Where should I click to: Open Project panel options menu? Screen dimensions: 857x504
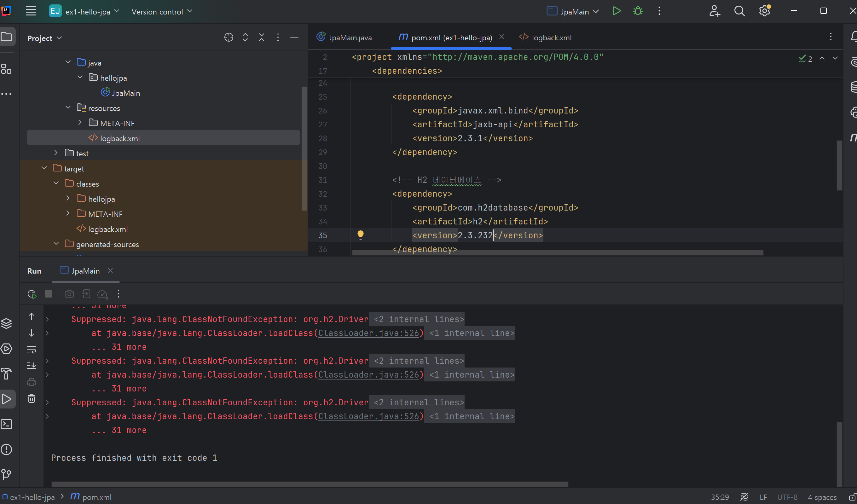tap(278, 38)
